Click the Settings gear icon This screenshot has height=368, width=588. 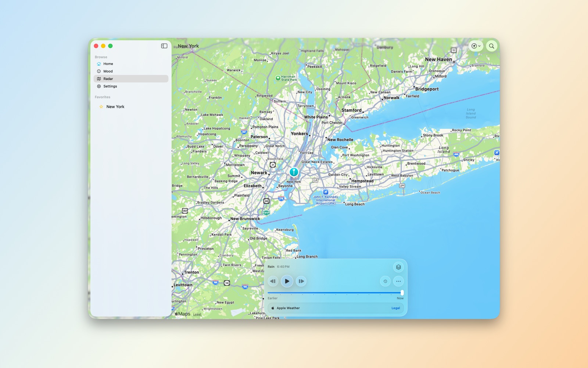pyautogui.click(x=99, y=86)
